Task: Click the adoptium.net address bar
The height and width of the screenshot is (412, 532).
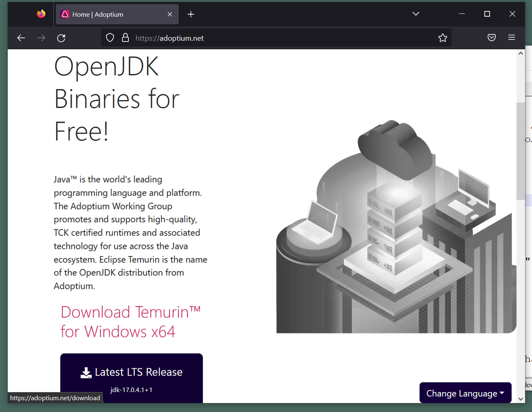Action: click(x=277, y=38)
